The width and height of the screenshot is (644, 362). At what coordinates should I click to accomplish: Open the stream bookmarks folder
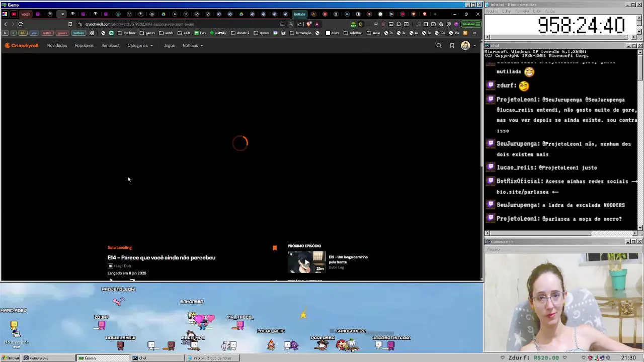[261, 33]
